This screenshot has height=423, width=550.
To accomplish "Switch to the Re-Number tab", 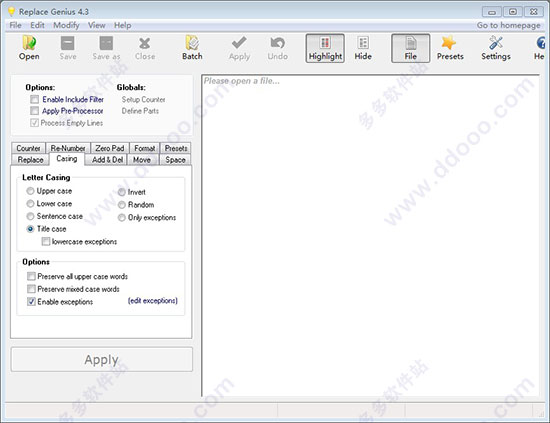I will tap(68, 148).
